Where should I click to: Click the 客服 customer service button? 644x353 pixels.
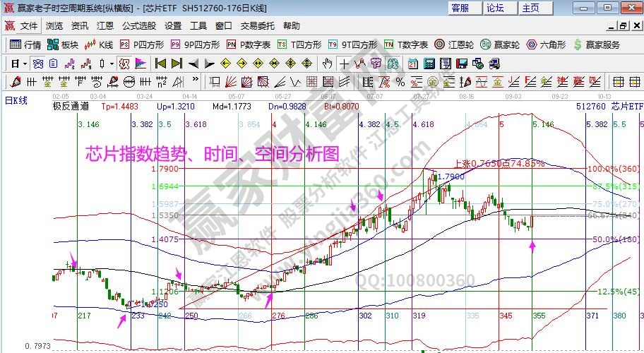(460, 8)
